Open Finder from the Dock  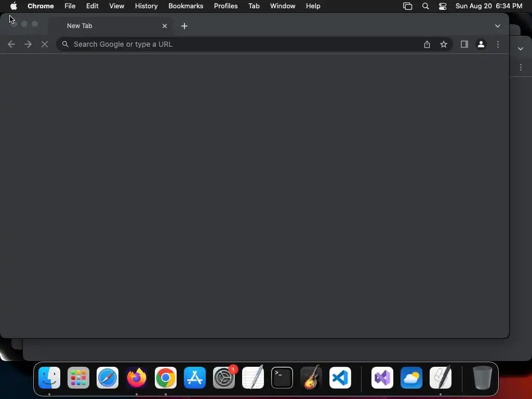point(49,378)
